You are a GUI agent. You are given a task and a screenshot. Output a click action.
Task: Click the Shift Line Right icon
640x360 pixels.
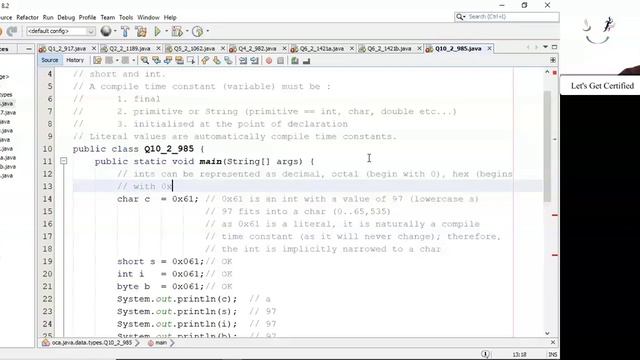tap(255, 60)
